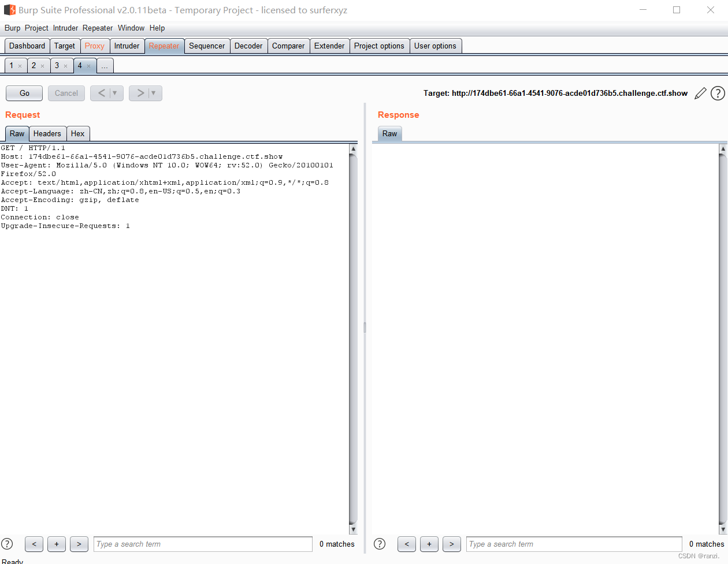This screenshot has width=728, height=564.
Task: Click response pane scroll-up arrow
Action: (x=723, y=149)
